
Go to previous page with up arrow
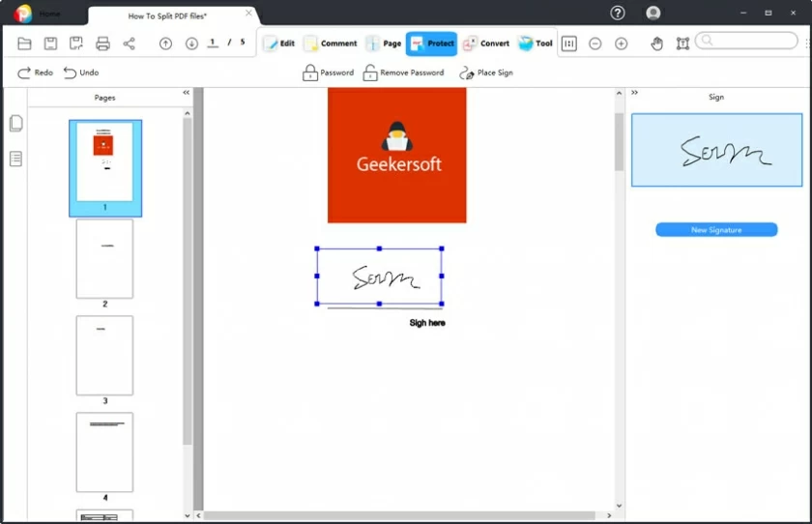coord(165,44)
